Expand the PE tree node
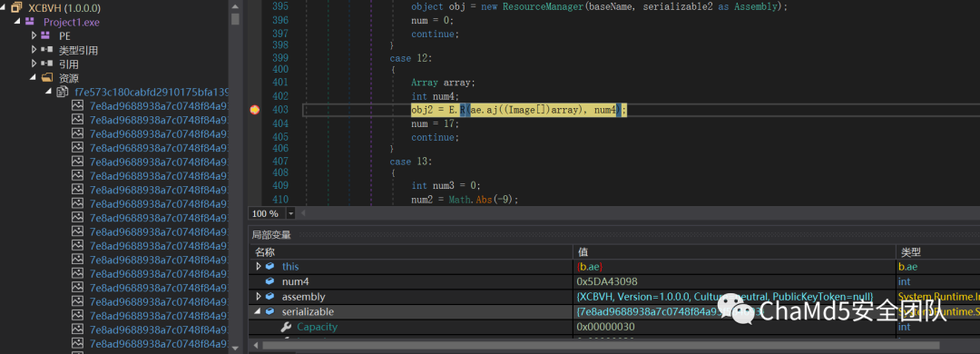 point(34,35)
